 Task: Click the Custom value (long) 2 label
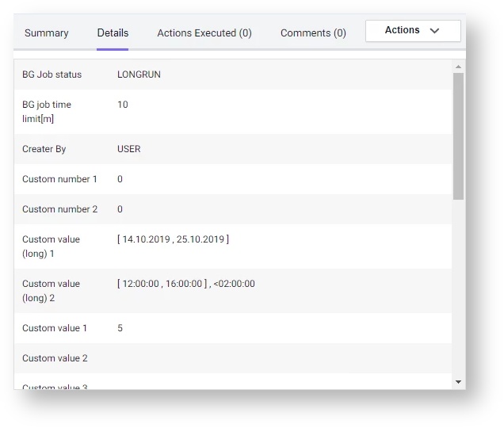(51, 291)
